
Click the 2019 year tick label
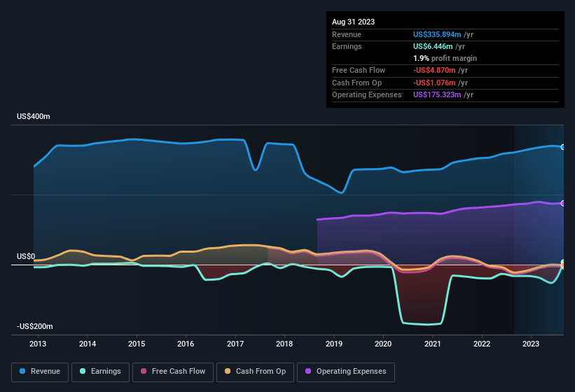[333, 344]
